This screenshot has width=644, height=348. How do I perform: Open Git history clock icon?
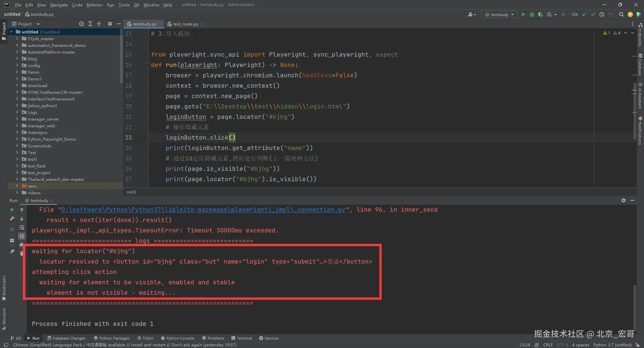[x=602, y=14]
